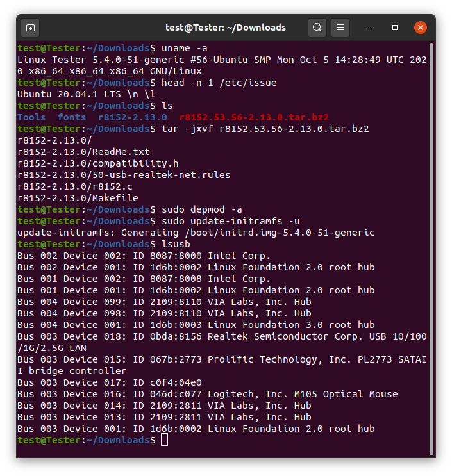The image size is (452, 476).
Task: Click the Bus 003 Device 013 VIA Labs line
Action: [164, 417]
